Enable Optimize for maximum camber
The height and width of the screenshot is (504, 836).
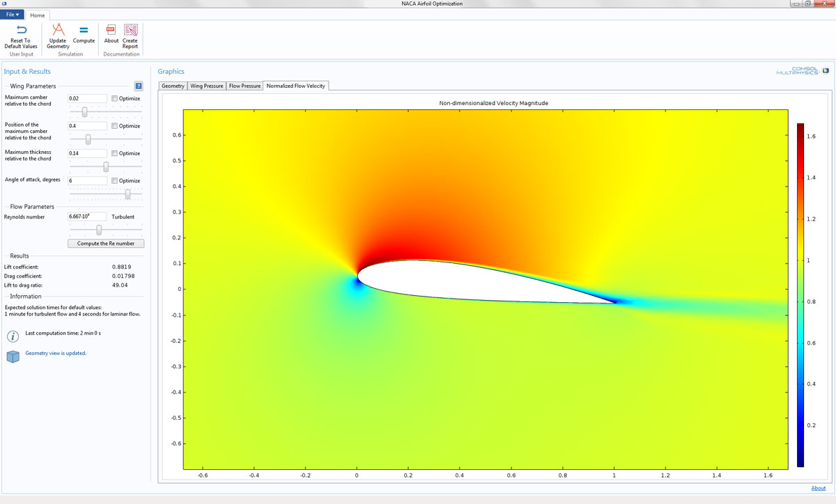[x=115, y=99]
